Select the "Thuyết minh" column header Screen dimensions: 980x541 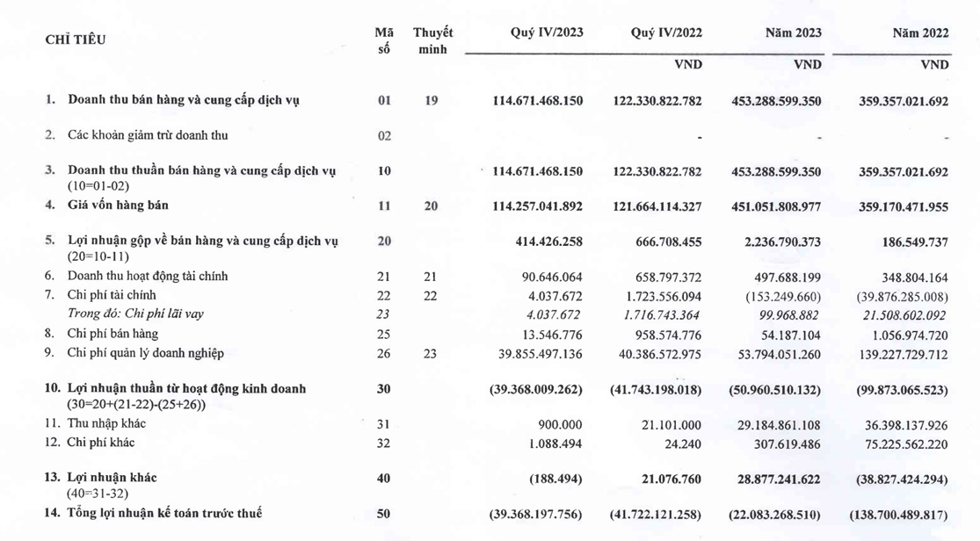[x=432, y=40]
